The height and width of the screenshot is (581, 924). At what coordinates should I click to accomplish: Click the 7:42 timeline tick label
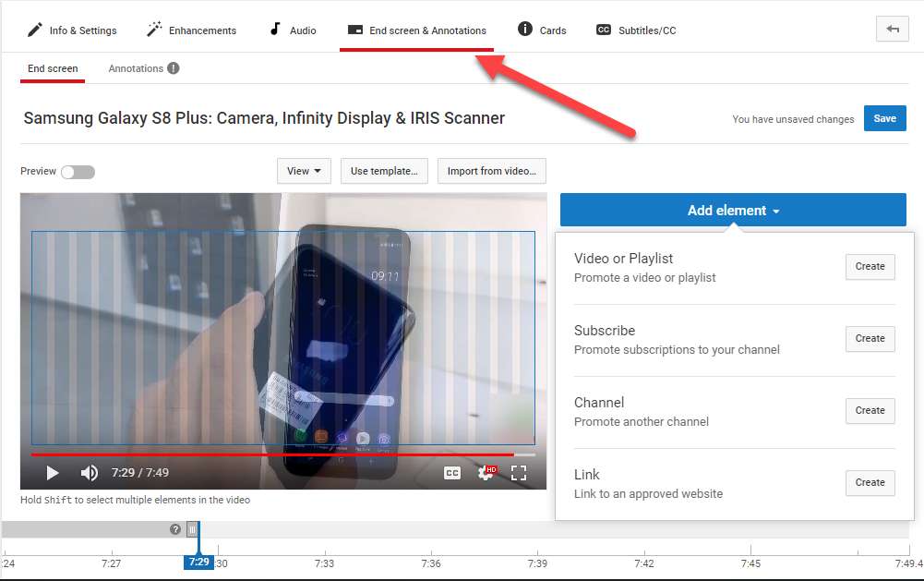click(644, 563)
